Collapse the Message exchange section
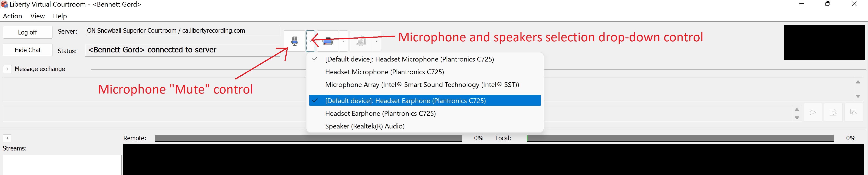This screenshot has height=175, width=868. coord(7,69)
